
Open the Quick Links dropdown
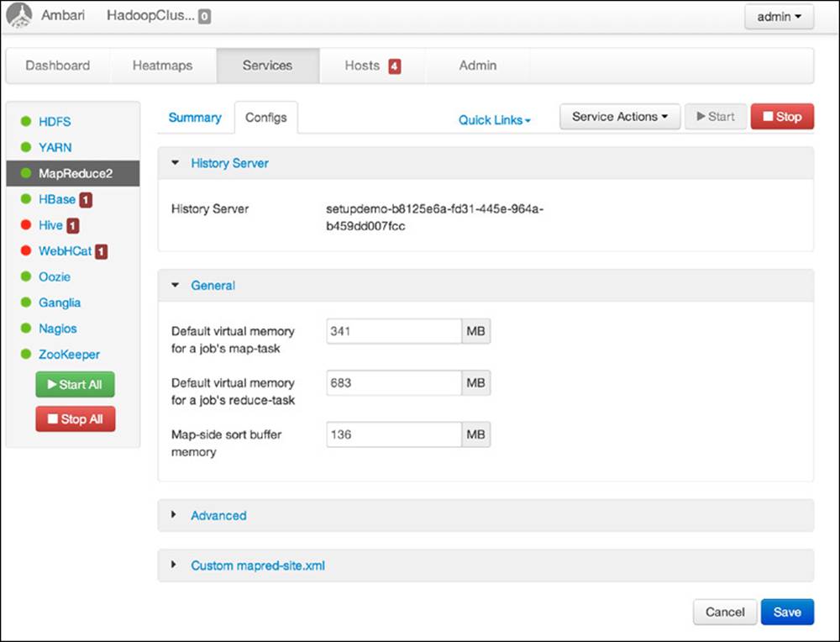[x=495, y=120]
